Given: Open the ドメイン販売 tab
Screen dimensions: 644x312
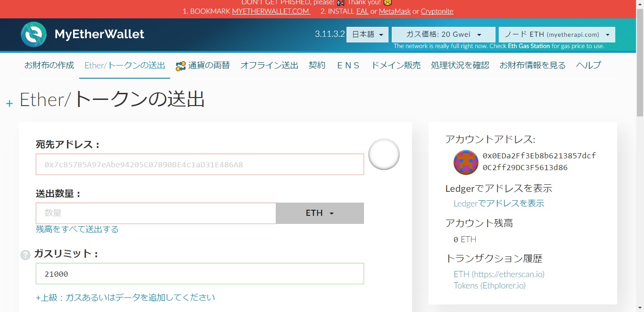Looking at the screenshot, I should tap(396, 66).
